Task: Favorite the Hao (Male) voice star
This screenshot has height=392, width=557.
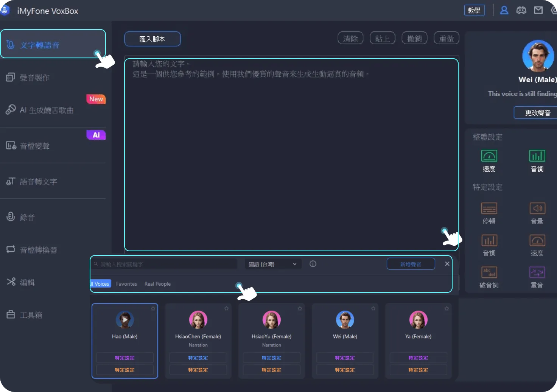Action: coord(153,308)
